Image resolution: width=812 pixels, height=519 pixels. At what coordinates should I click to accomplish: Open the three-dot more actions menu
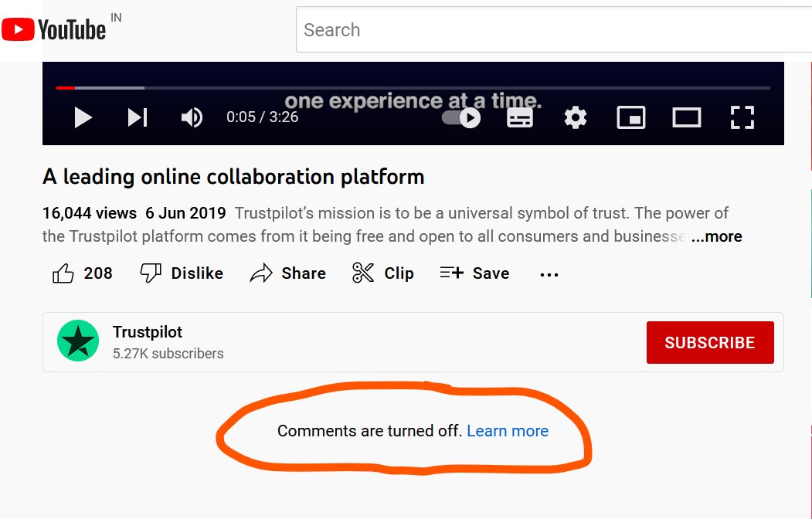pyautogui.click(x=549, y=274)
